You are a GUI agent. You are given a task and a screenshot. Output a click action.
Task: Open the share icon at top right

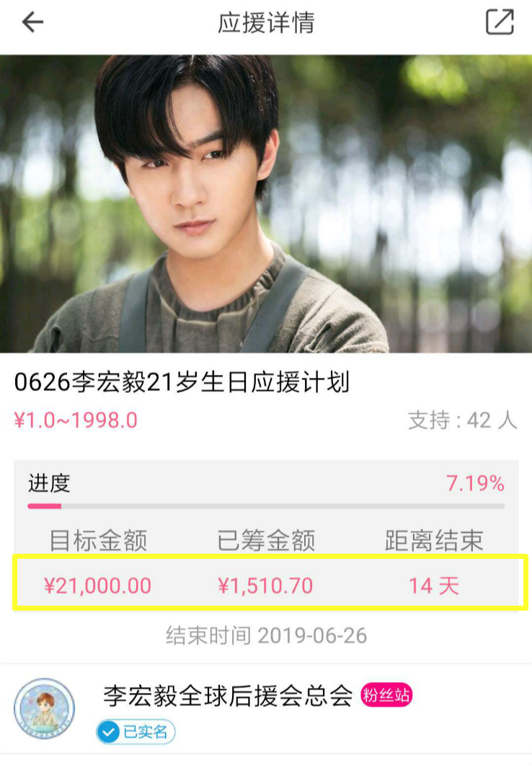pos(500,22)
